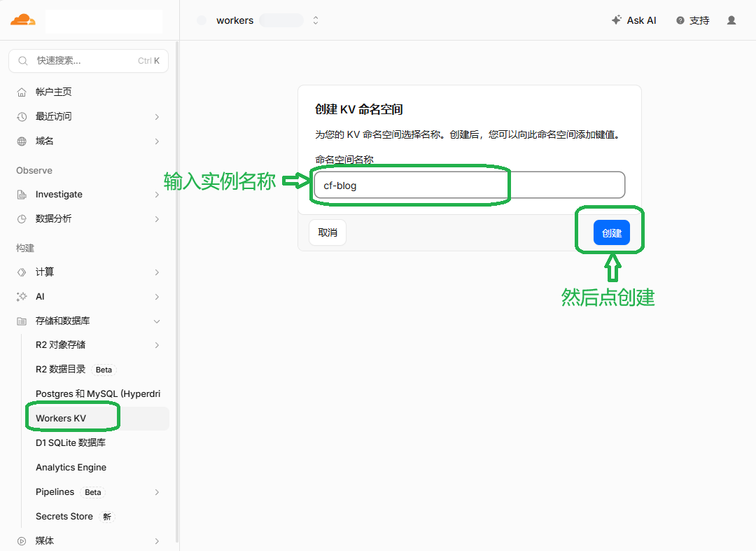The image size is (756, 551).
Task: Click the Ask AI sparkle icon
Action: 616,20
